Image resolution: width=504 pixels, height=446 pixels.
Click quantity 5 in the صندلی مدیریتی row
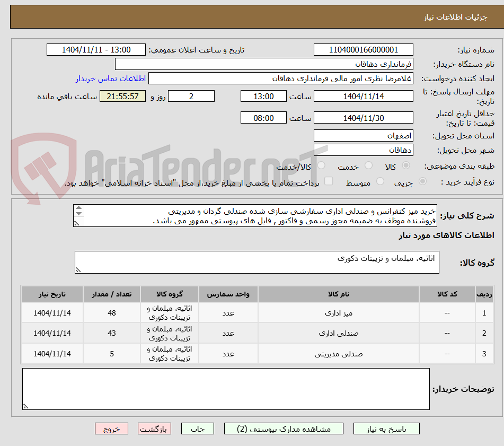(x=111, y=354)
